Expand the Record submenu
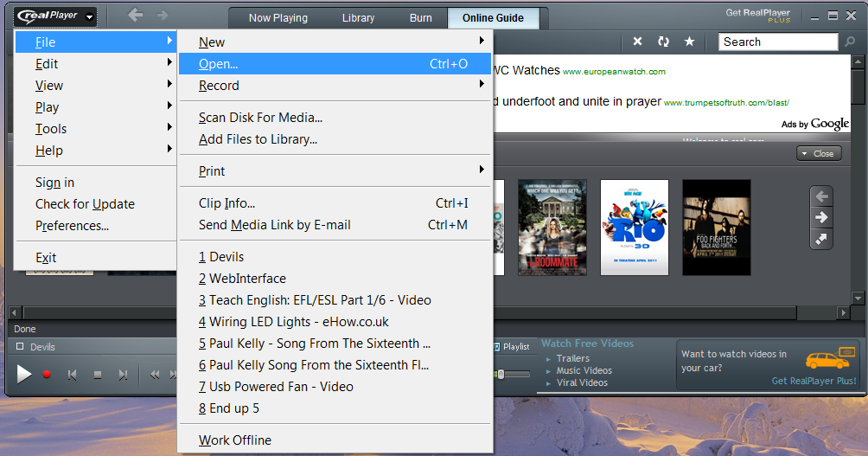The width and height of the screenshot is (868, 456). [x=335, y=86]
